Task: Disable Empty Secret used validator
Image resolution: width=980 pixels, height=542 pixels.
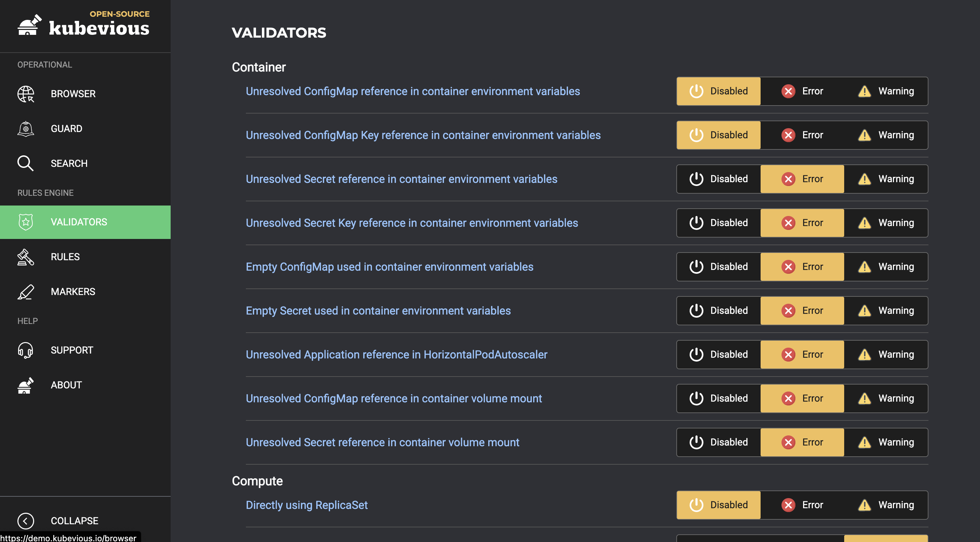Action: 719,311
